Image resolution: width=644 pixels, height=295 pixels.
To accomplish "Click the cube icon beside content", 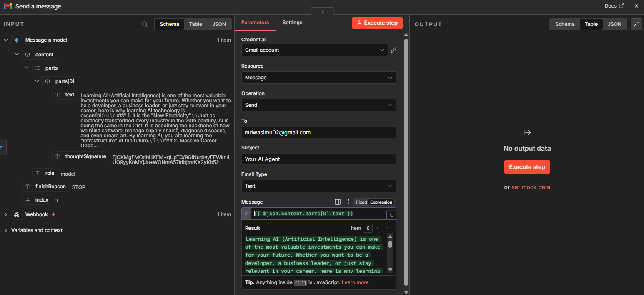I will coord(28,55).
